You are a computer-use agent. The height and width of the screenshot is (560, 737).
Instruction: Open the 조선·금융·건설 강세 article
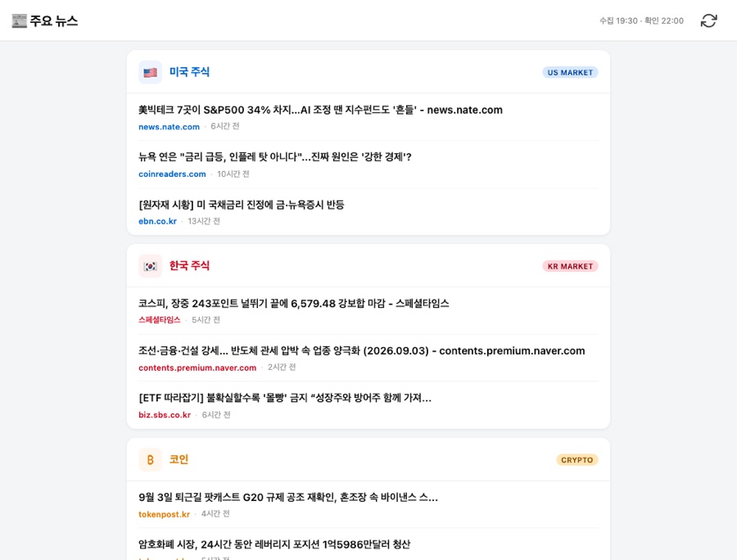tap(361, 351)
